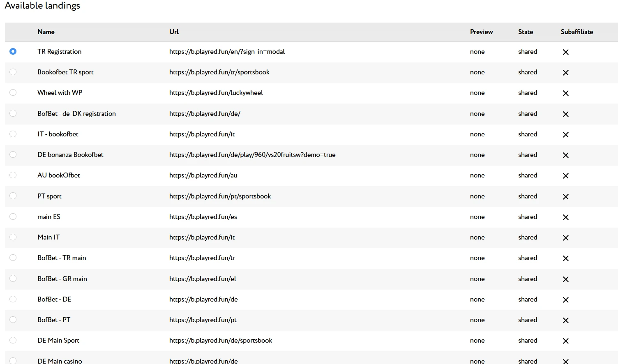Click the State column header
This screenshot has width=618, height=364.
(526, 32)
